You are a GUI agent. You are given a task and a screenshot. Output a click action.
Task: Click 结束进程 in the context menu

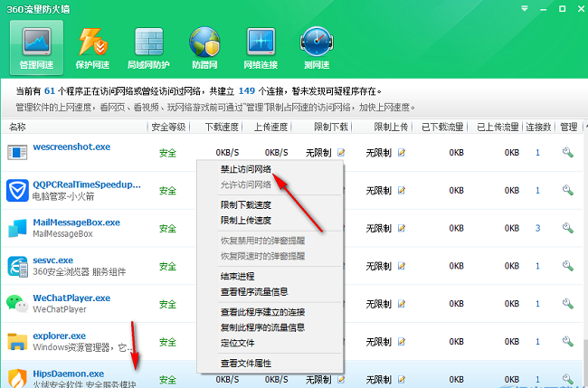tap(238, 275)
